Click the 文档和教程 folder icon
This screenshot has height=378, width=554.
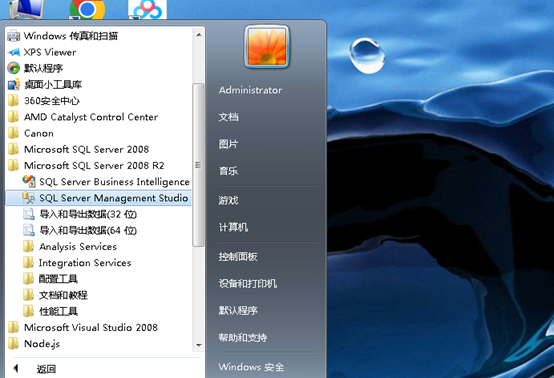click(x=28, y=295)
